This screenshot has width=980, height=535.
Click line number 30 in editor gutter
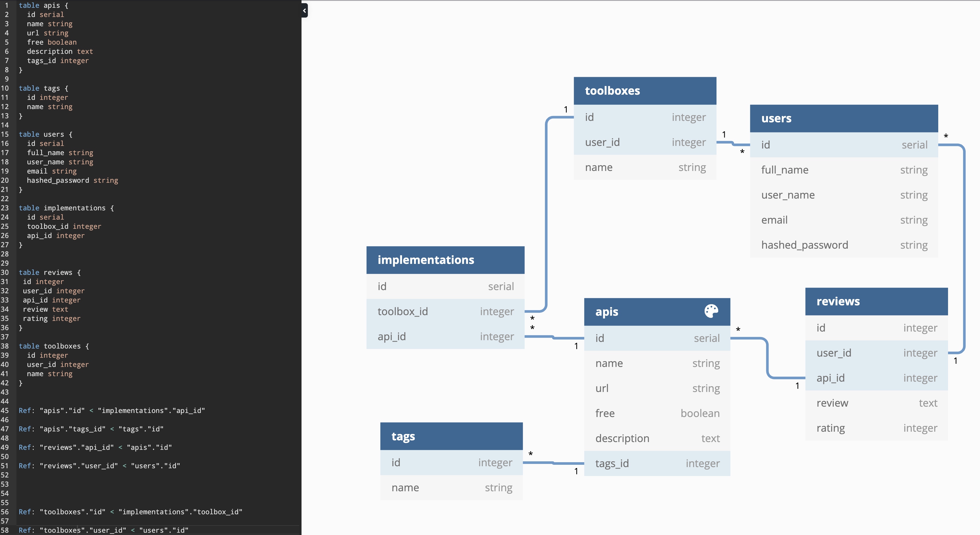coord(5,273)
